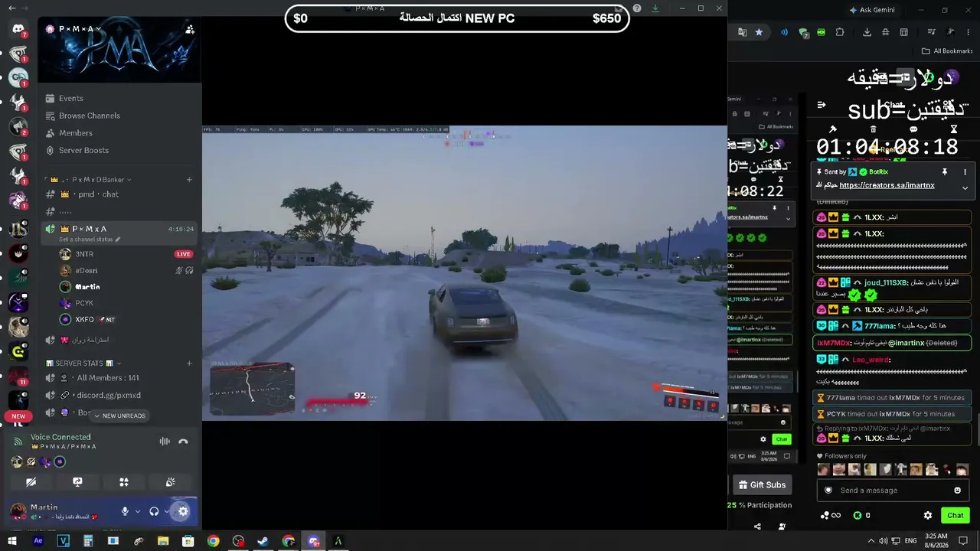Click the Gift Subs button

point(762,485)
